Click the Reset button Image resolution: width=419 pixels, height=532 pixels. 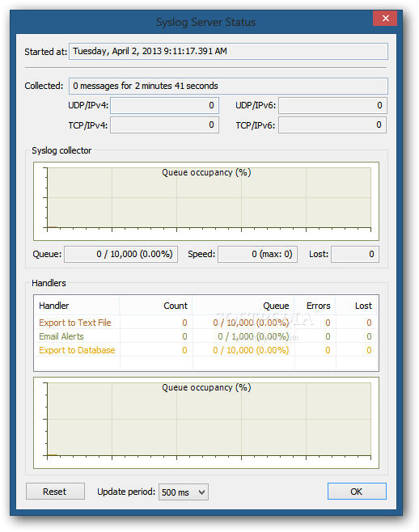tap(55, 492)
